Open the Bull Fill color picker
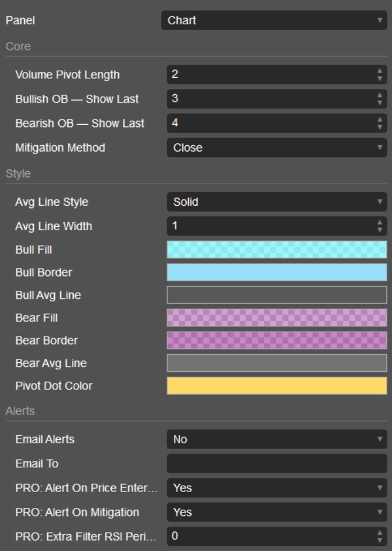Image resolution: width=392 pixels, height=551 pixels. click(274, 250)
